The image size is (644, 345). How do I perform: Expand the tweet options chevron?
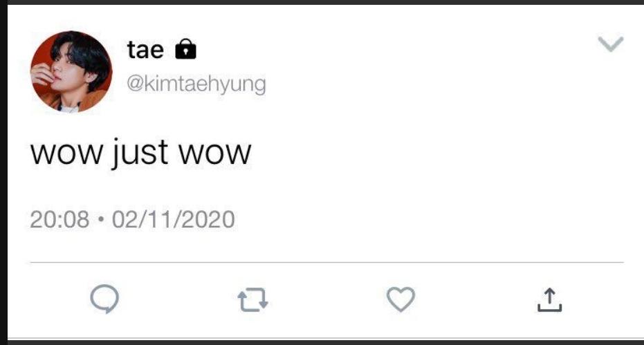[609, 45]
